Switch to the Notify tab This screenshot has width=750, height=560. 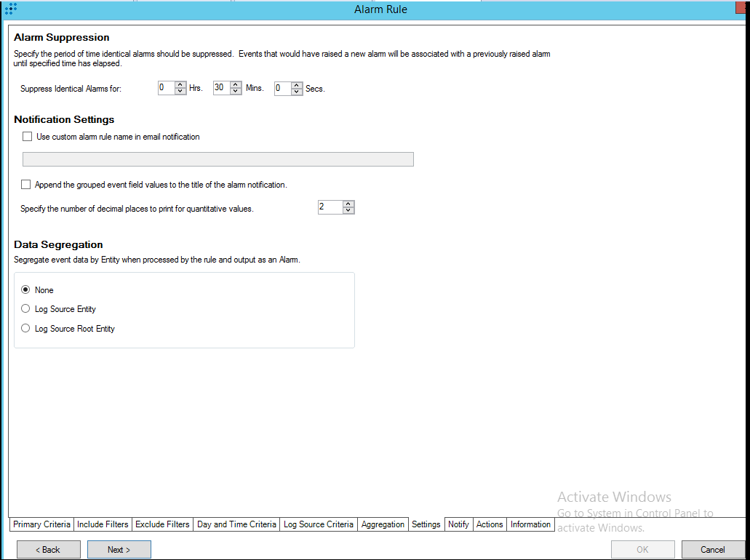(x=458, y=524)
